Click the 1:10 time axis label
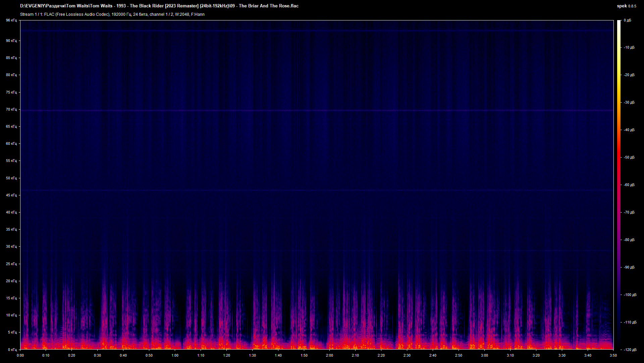This screenshot has width=644, height=363. 201,356
